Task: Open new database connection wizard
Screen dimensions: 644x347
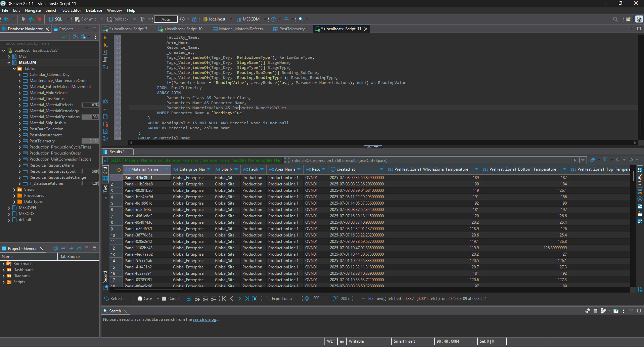Action: click(x=7, y=19)
